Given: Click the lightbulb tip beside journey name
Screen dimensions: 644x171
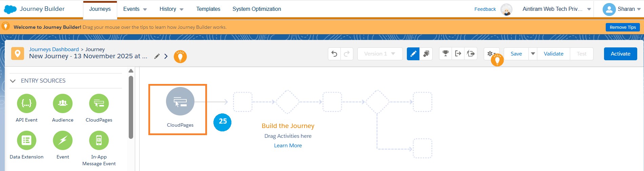Looking at the screenshot, I should (180, 57).
